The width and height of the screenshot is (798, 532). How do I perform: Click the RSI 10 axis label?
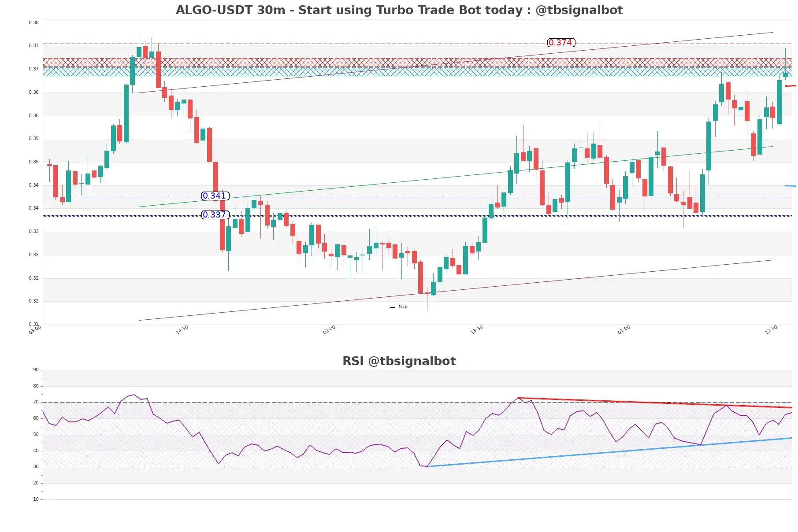point(36,499)
